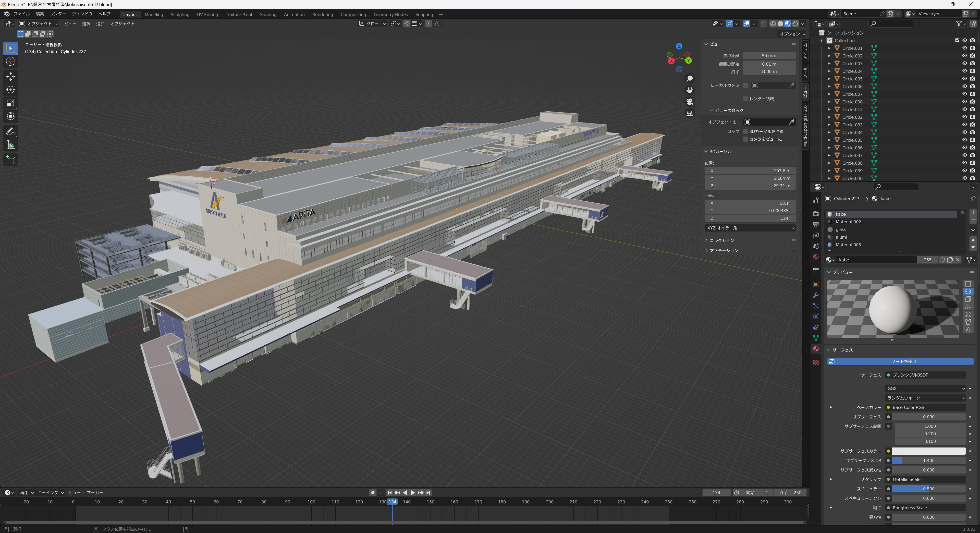The width and height of the screenshot is (980, 533).
Task: Expand the Circle.012 tree item
Action: click(829, 110)
